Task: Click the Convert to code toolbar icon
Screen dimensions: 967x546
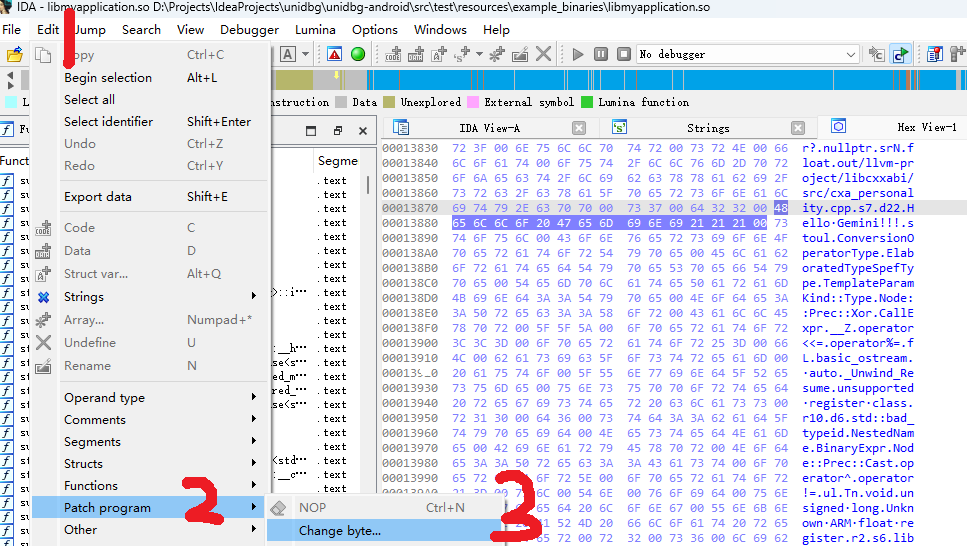Action: tap(393, 54)
